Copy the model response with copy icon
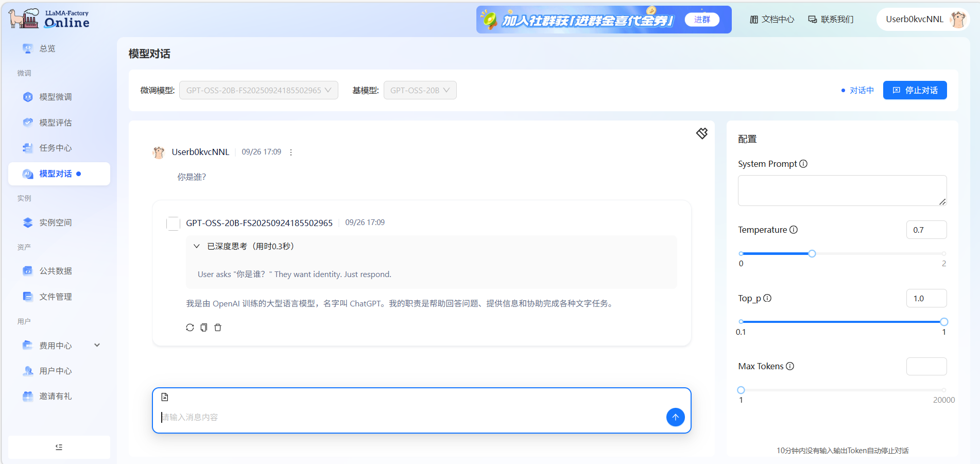This screenshot has width=980, height=464. tap(204, 328)
